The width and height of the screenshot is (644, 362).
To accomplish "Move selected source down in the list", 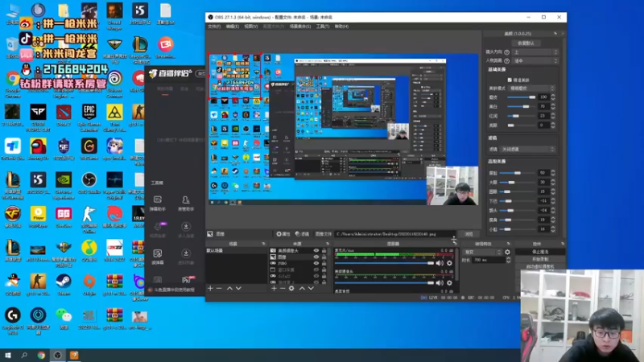I will [311, 289].
